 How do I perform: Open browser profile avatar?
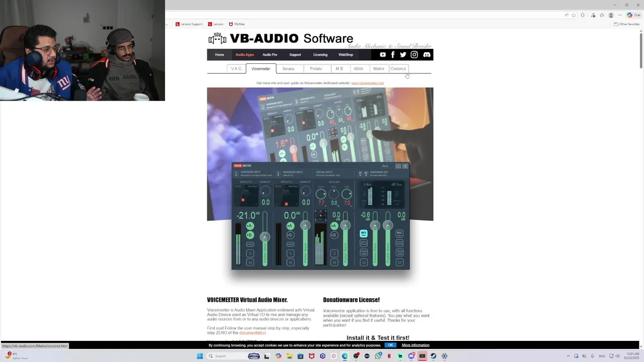click(611, 15)
